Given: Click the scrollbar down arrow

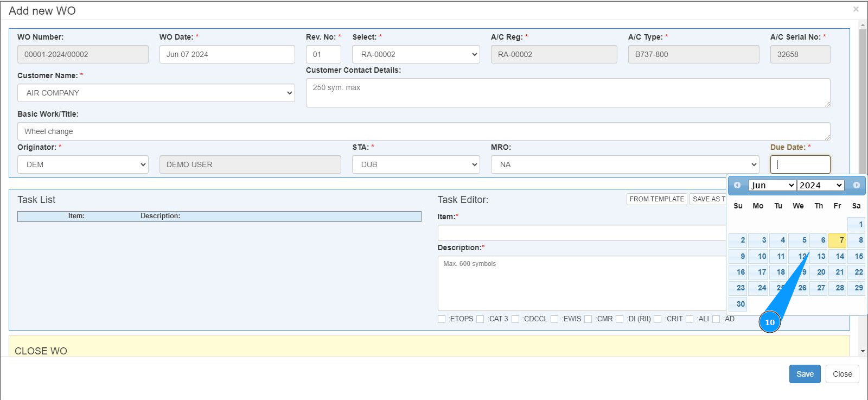Looking at the screenshot, I should click(x=863, y=351).
